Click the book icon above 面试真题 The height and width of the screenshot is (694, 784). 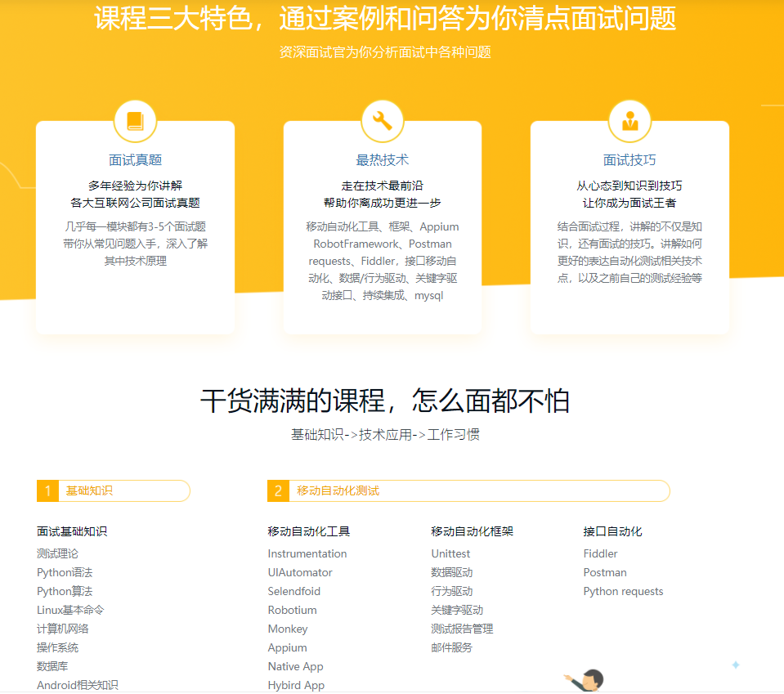(135, 121)
